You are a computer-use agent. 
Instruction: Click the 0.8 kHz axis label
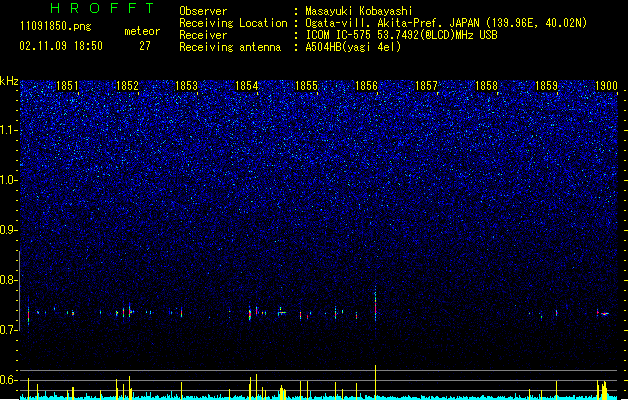pyautogui.click(x=9, y=280)
